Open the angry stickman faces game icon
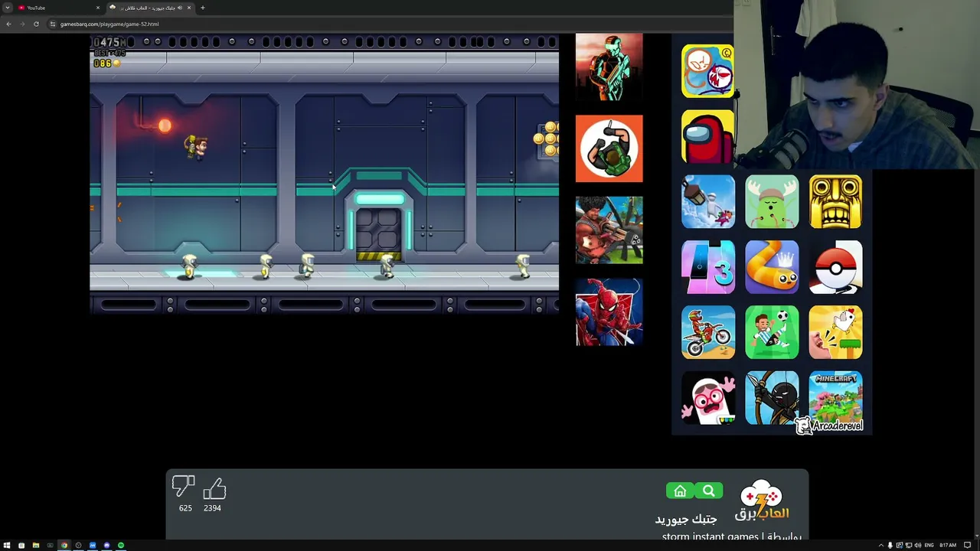This screenshot has height=551, width=980. pos(707,71)
